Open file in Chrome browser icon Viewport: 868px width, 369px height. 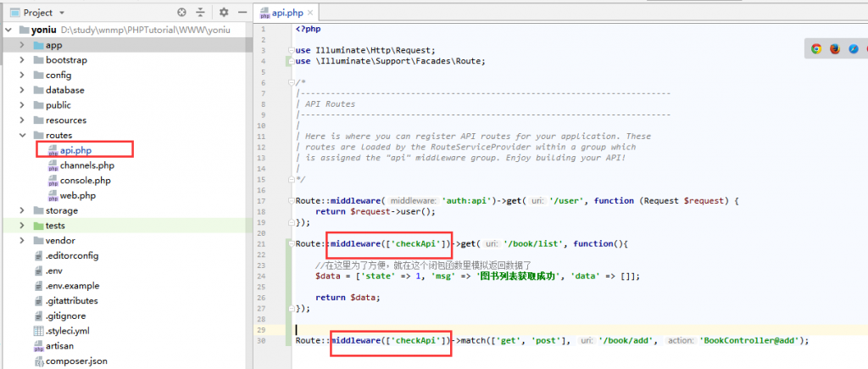pyautogui.click(x=816, y=49)
